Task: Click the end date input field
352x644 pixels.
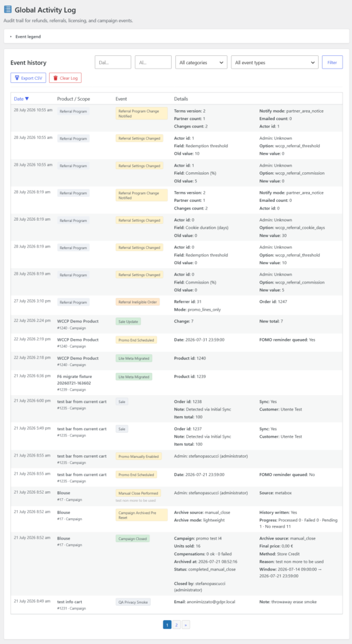Action: [153, 62]
